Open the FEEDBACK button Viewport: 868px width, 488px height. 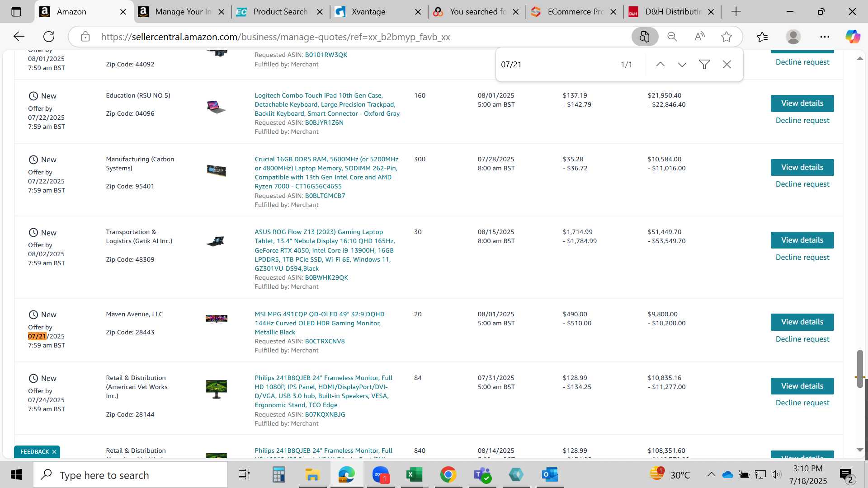point(34,452)
